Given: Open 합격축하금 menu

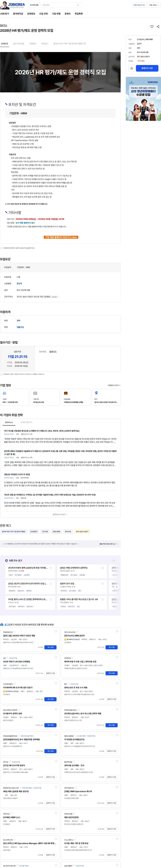Looking at the screenshot, I should (18, 14).
